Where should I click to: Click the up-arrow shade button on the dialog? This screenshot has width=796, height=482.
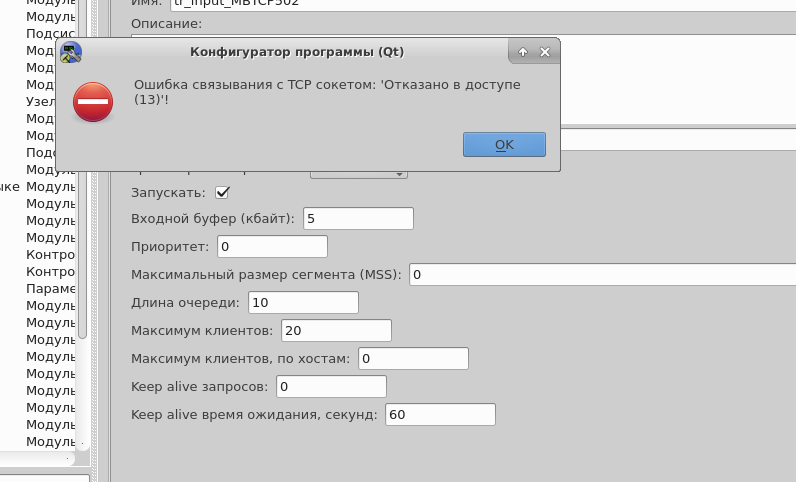(522, 52)
